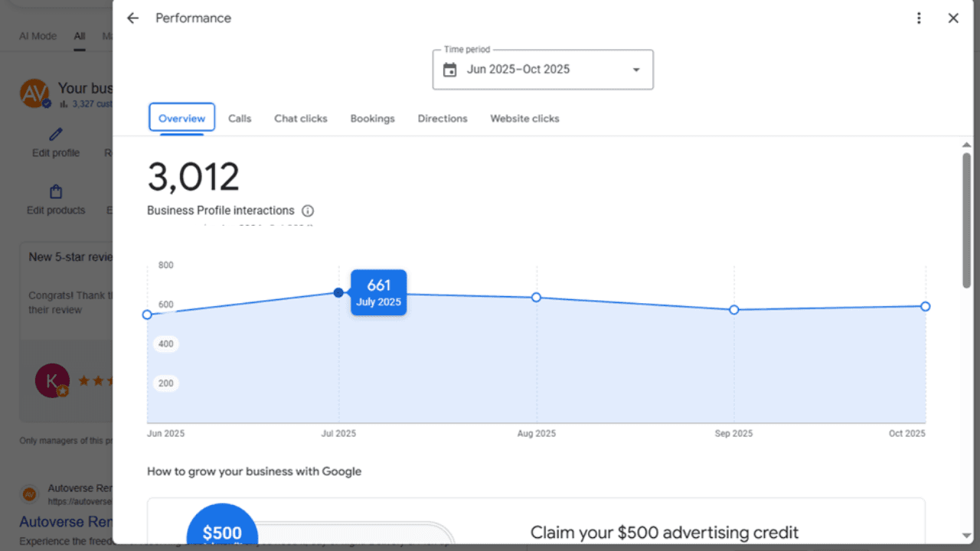Switch to the Bookings tab
The image size is (980, 551).
pos(372,119)
